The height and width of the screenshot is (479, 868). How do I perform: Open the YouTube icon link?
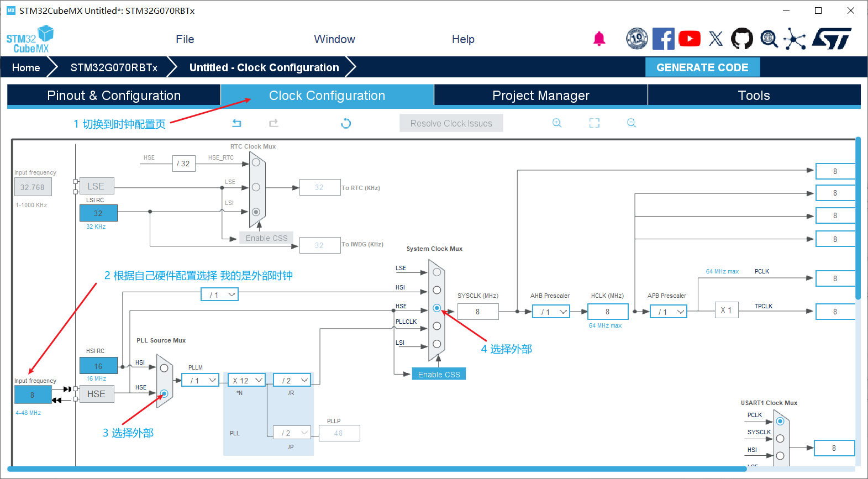click(689, 39)
